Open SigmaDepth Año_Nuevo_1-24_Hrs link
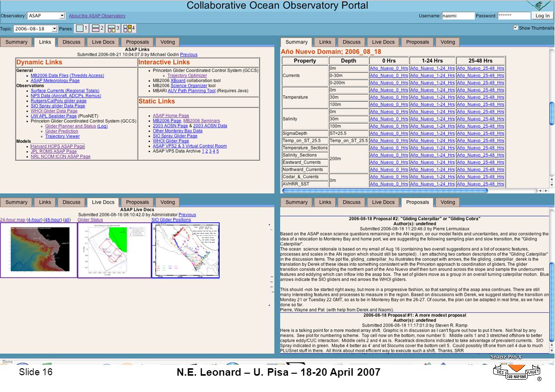 click(x=432, y=133)
